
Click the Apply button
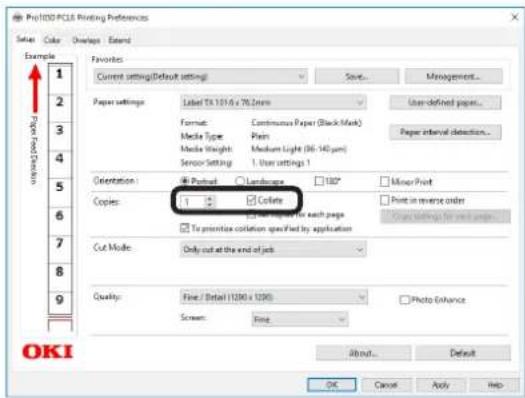[x=441, y=385]
